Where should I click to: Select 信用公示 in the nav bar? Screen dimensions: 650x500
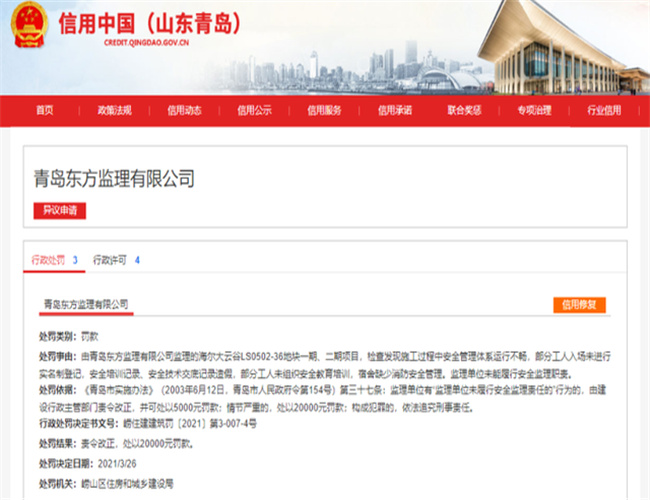[x=254, y=110]
